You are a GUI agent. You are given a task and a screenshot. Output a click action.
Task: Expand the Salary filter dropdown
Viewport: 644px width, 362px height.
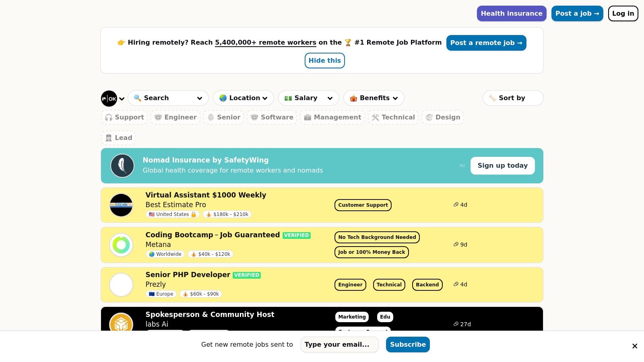pos(309,98)
